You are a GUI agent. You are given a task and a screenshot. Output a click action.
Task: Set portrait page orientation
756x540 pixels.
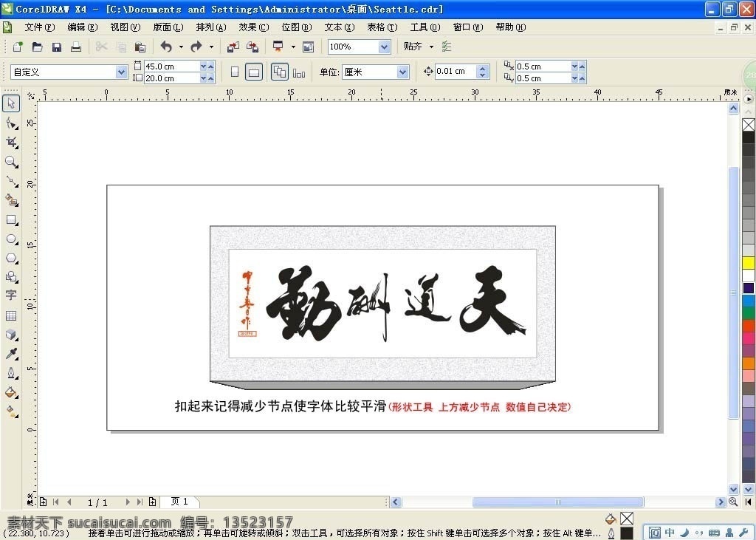click(235, 72)
